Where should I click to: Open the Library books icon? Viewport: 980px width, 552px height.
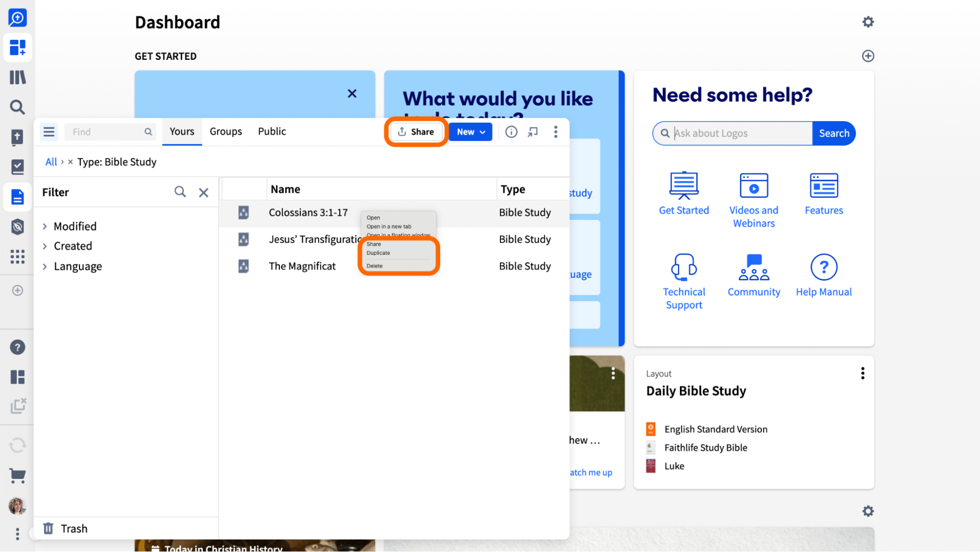click(x=18, y=78)
